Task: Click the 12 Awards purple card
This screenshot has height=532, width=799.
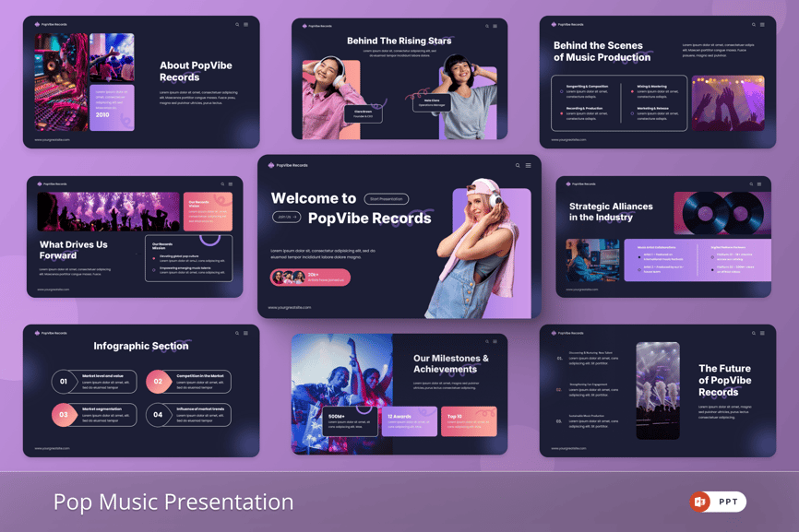Action: [411, 421]
